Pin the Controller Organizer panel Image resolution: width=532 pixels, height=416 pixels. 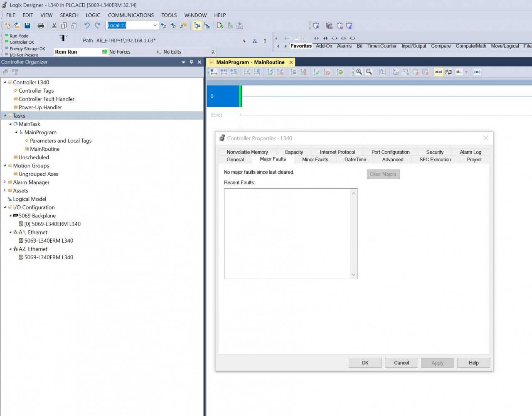pos(192,62)
